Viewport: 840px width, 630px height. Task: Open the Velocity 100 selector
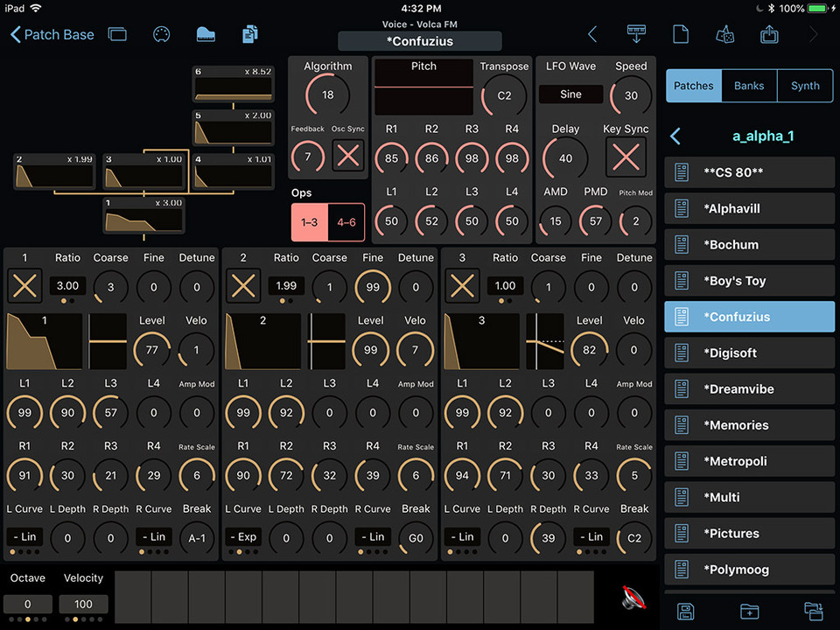point(83,605)
